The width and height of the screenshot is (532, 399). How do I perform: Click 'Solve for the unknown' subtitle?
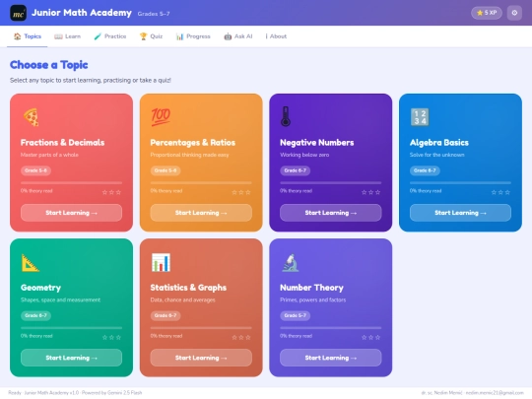point(437,155)
